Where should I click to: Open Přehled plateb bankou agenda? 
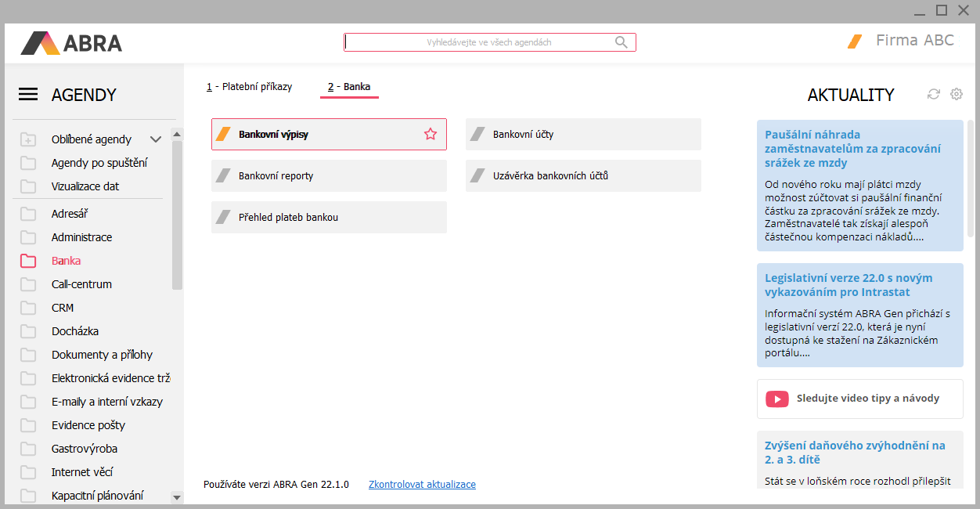click(x=329, y=218)
